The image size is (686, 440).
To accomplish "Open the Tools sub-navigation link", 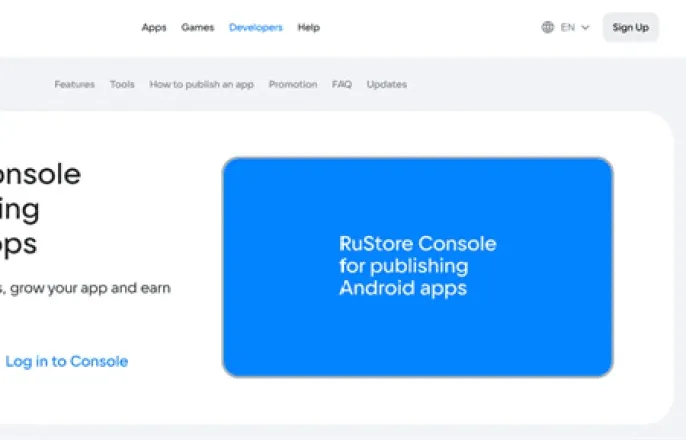I will [122, 84].
